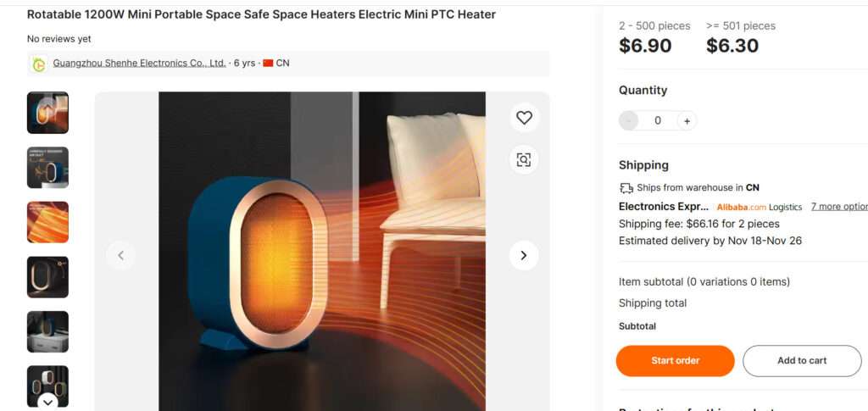
Task: Decrease quantity with minus button
Action: click(x=628, y=121)
